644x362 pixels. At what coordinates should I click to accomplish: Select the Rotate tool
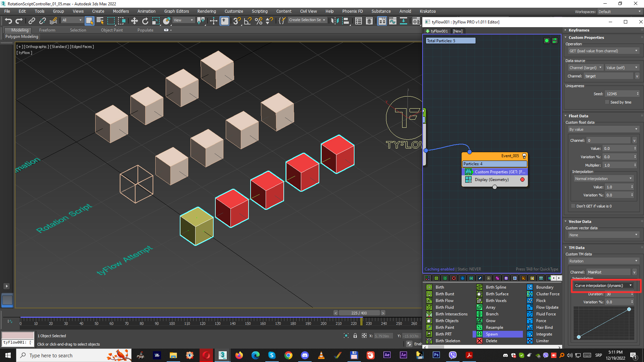point(145,21)
